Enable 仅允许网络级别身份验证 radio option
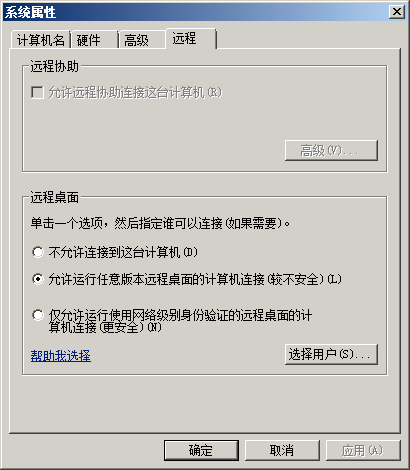This screenshot has height=470, width=410. click(x=38, y=315)
